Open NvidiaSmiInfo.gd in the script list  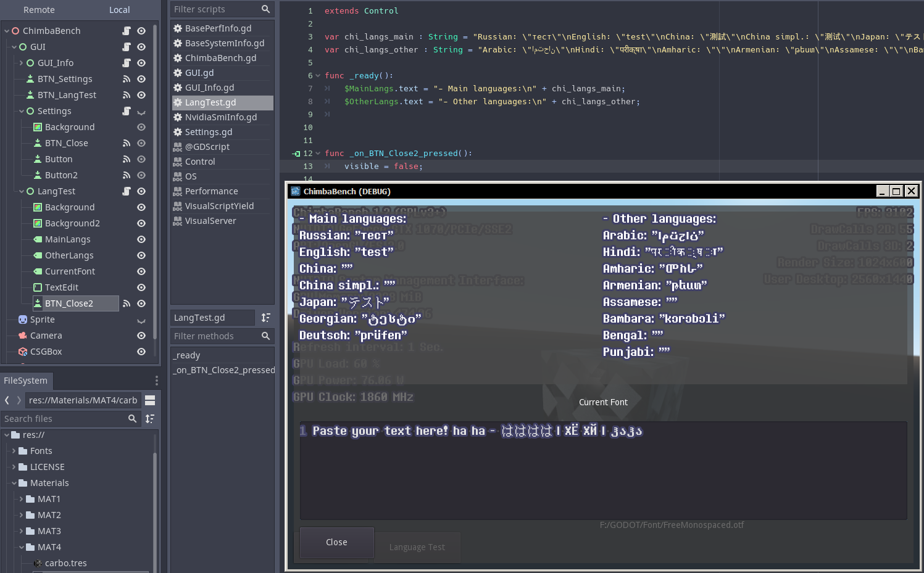pos(222,117)
